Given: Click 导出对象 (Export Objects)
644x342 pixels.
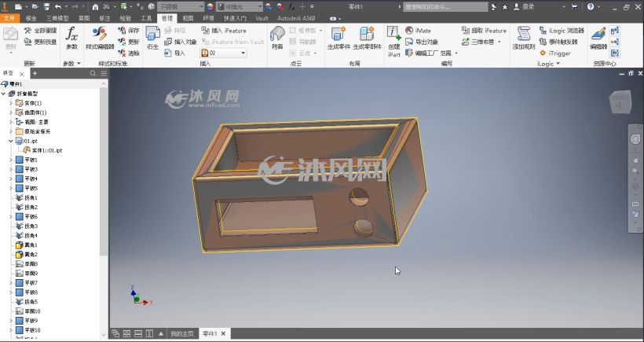Looking at the screenshot, I should (x=422, y=42).
